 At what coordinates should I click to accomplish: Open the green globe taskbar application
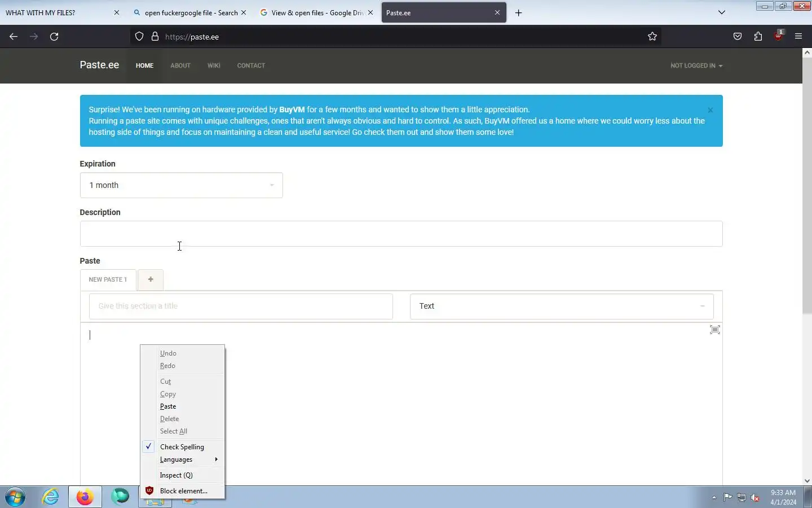120,497
